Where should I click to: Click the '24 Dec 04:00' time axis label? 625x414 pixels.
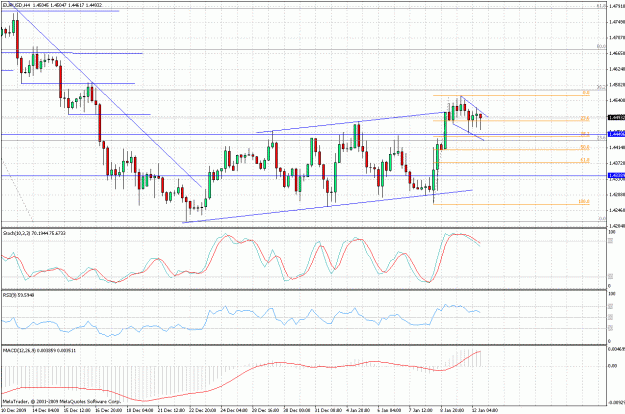[234, 410]
